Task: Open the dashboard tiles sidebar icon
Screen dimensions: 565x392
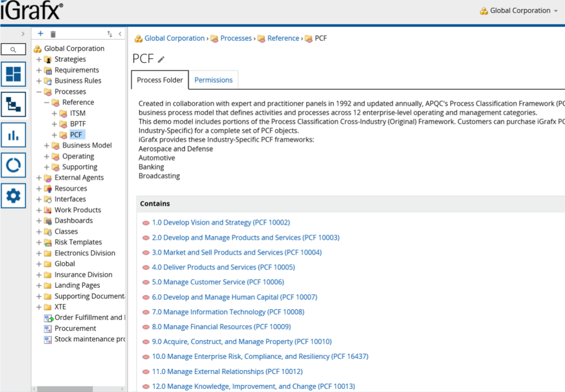Action: tap(13, 74)
